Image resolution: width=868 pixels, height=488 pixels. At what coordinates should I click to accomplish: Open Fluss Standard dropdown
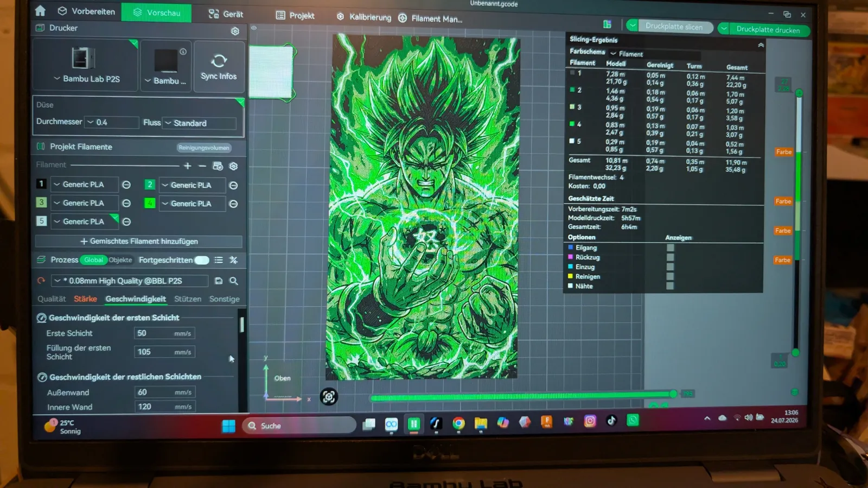click(x=199, y=123)
